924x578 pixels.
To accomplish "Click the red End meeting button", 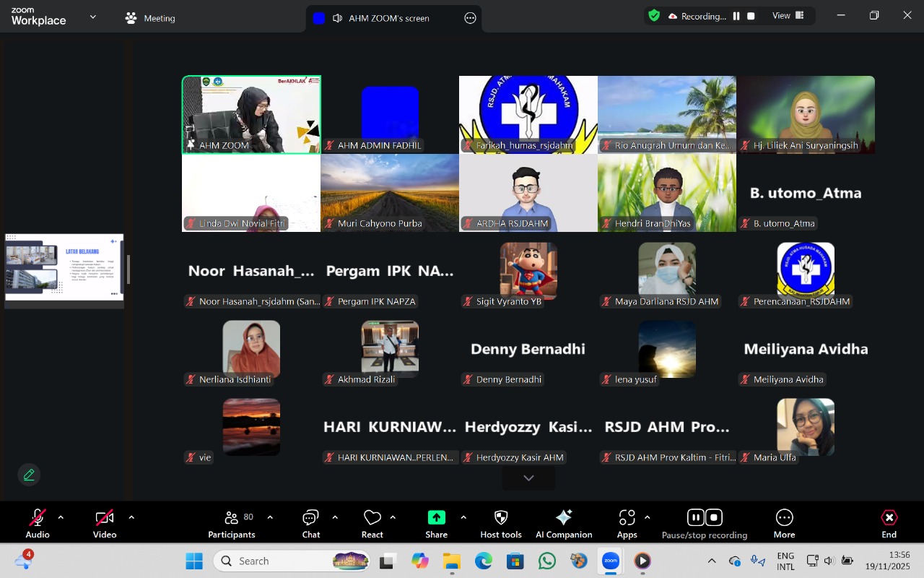I will coord(889,523).
